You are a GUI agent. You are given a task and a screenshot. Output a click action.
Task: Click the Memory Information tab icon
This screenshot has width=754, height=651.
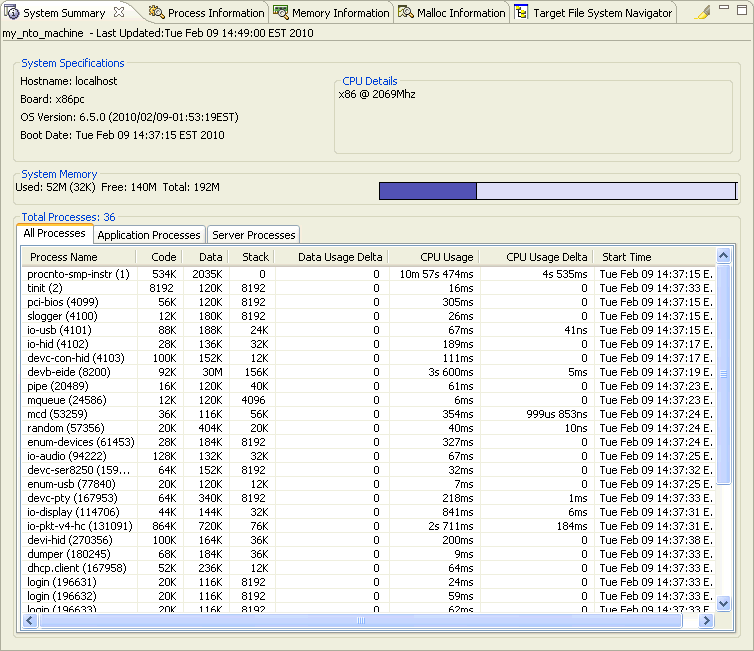pyautogui.click(x=281, y=13)
